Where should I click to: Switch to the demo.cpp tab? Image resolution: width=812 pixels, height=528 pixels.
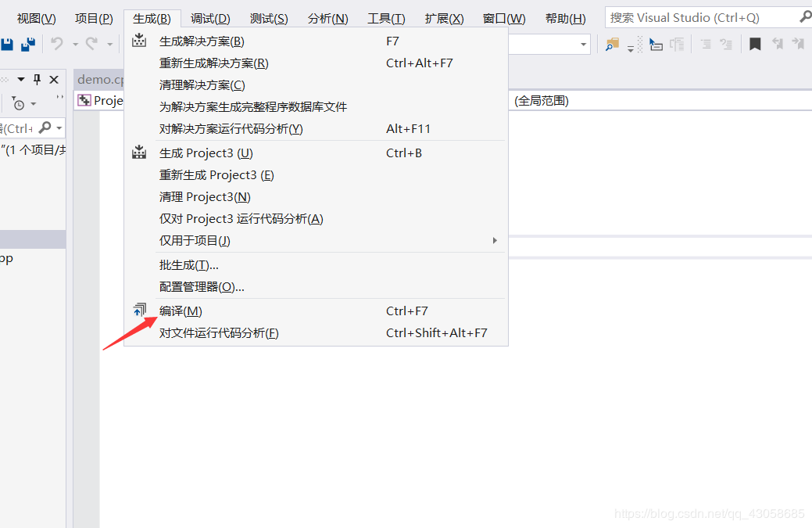click(x=100, y=79)
